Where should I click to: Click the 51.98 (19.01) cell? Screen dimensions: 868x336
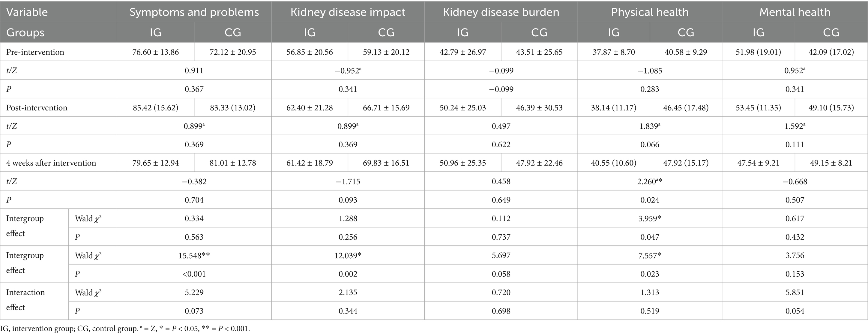(758, 52)
